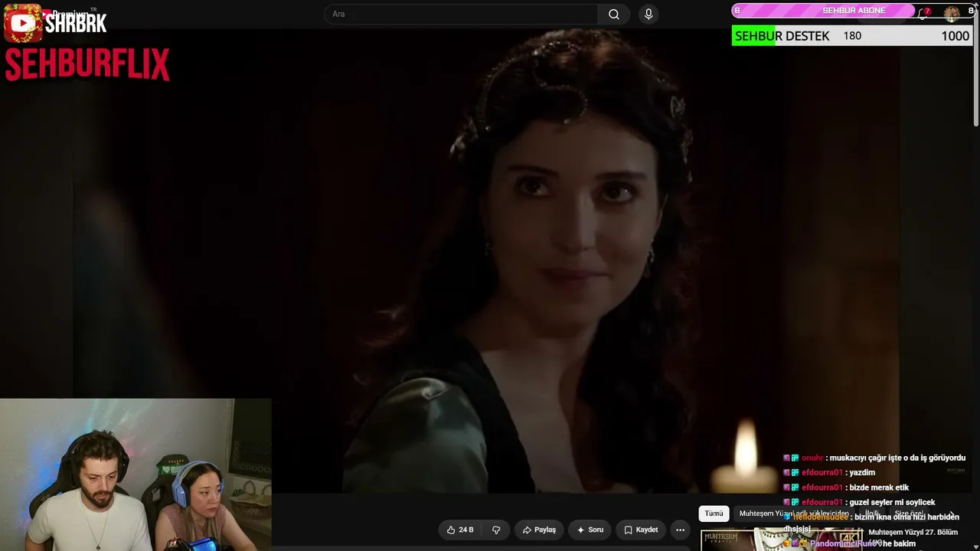The height and width of the screenshot is (551, 980).
Task: Click chat message 'yazdim'
Action: (862, 472)
